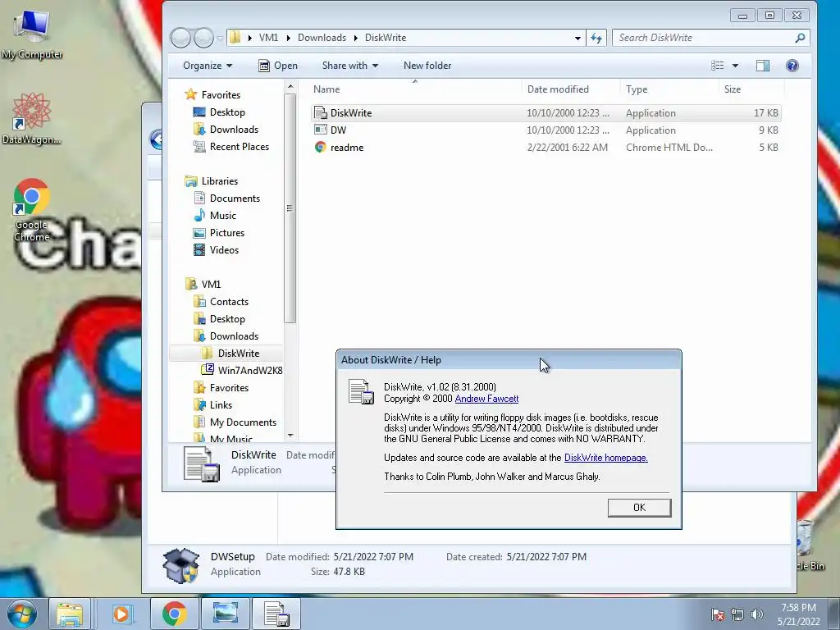Click the Explorer Back button
Viewport: 840px width, 630px height.
[180, 38]
